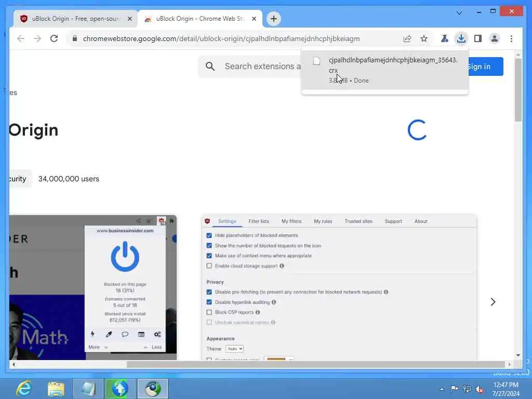This screenshot has width=532, height=399.
Task: Open tab search chevron in title bar
Action: [x=459, y=13]
